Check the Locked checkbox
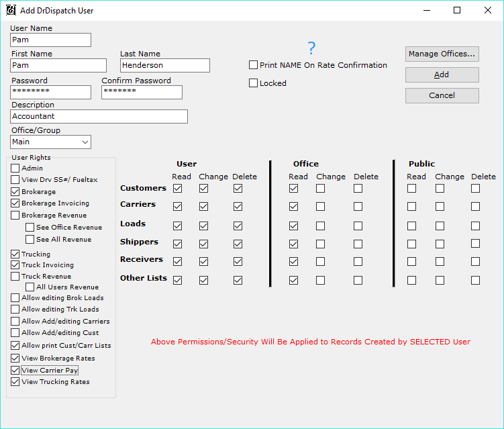This screenshot has height=429, width=504. point(253,83)
